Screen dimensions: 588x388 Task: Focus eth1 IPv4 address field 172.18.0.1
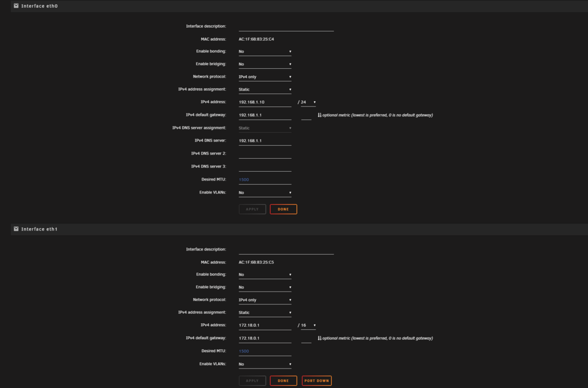point(265,326)
